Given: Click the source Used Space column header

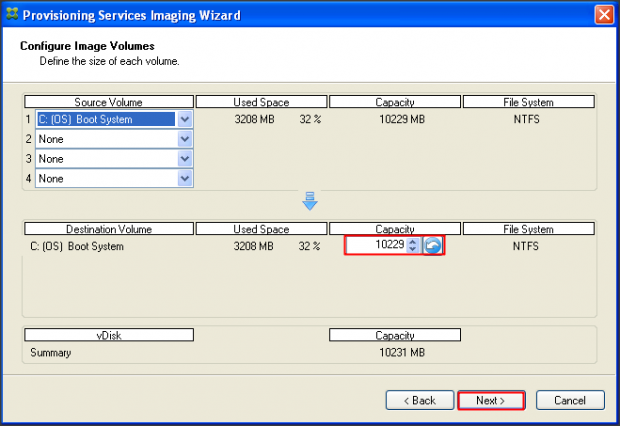Looking at the screenshot, I should click(261, 102).
